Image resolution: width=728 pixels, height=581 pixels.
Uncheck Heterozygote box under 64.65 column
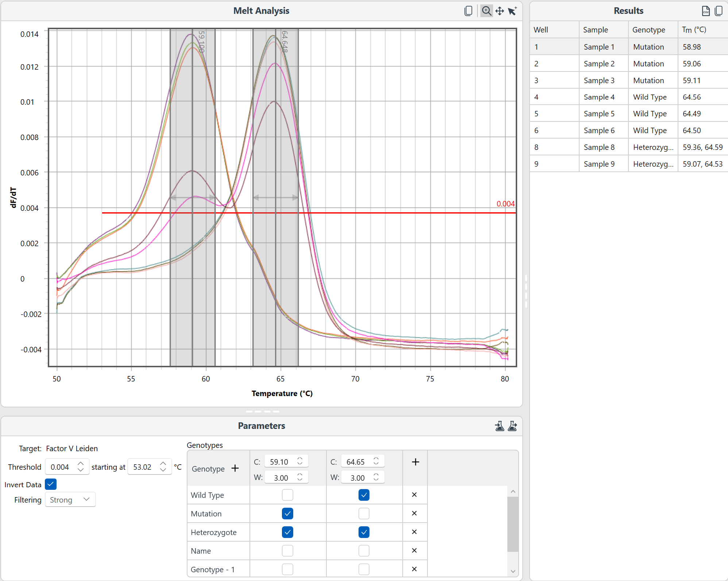364,532
